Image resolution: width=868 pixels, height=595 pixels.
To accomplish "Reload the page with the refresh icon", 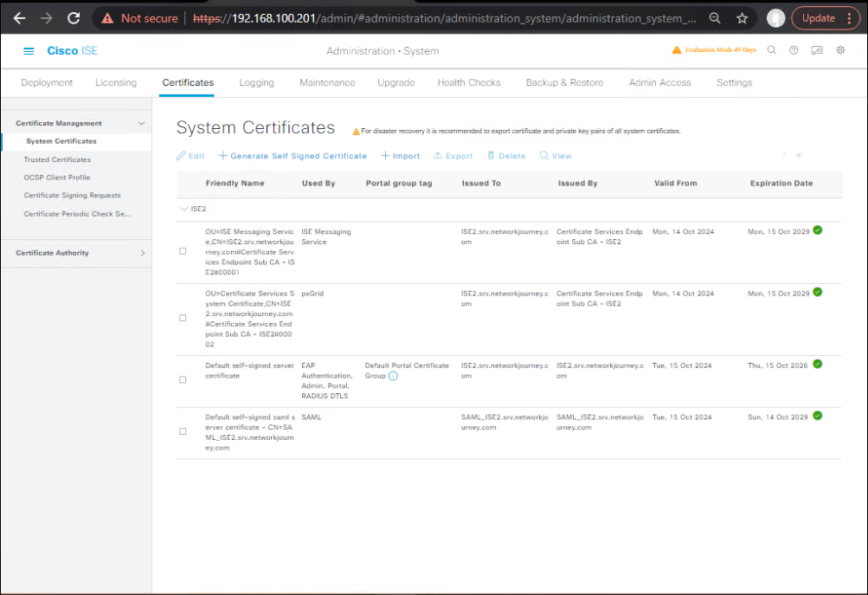I will [74, 18].
